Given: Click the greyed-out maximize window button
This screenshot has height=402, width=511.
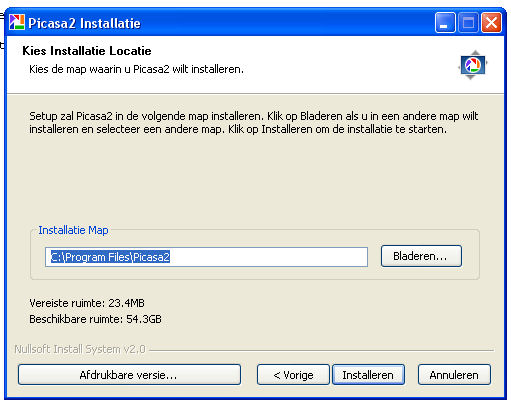Looking at the screenshot, I should pos(468,23).
